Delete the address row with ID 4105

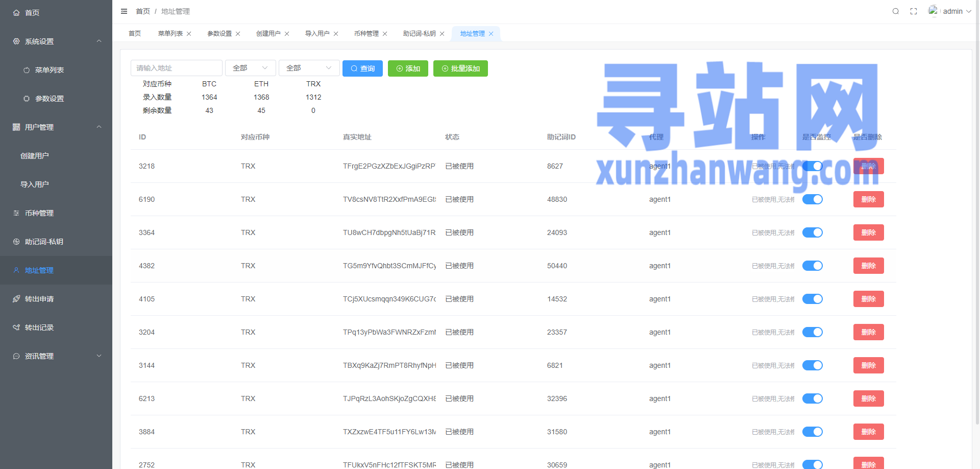pyautogui.click(x=868, y=299)
